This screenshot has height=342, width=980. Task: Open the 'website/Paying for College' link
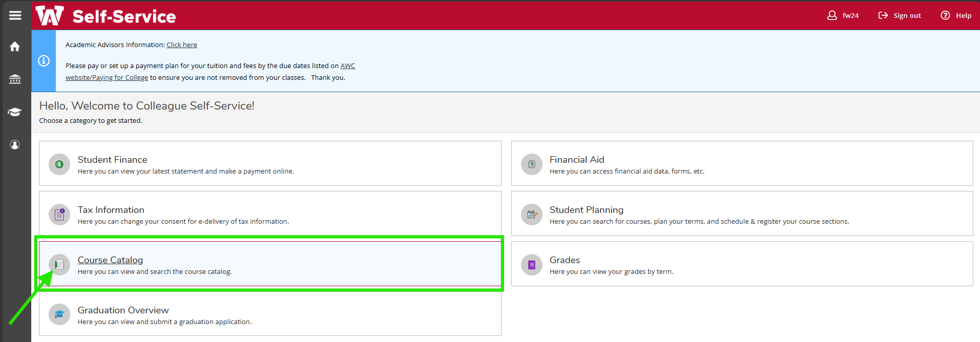coord(107,78)
